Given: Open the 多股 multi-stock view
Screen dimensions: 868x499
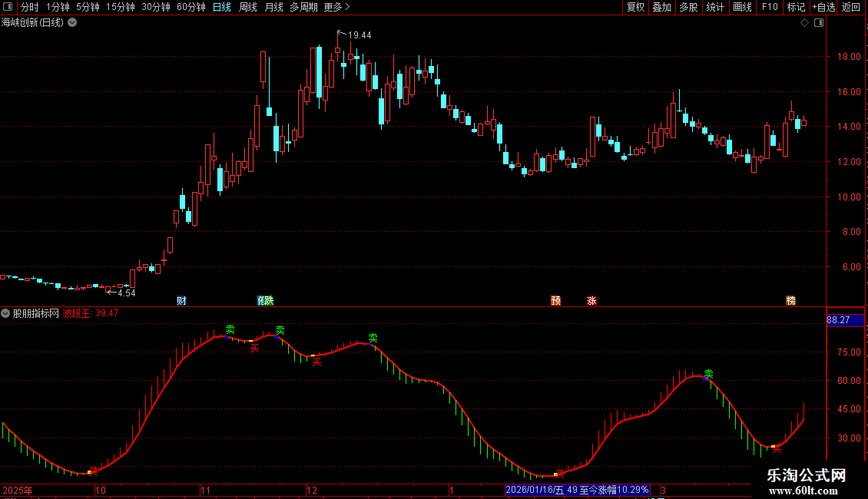Looking at the screenshot, I should (x=688, y=7).
